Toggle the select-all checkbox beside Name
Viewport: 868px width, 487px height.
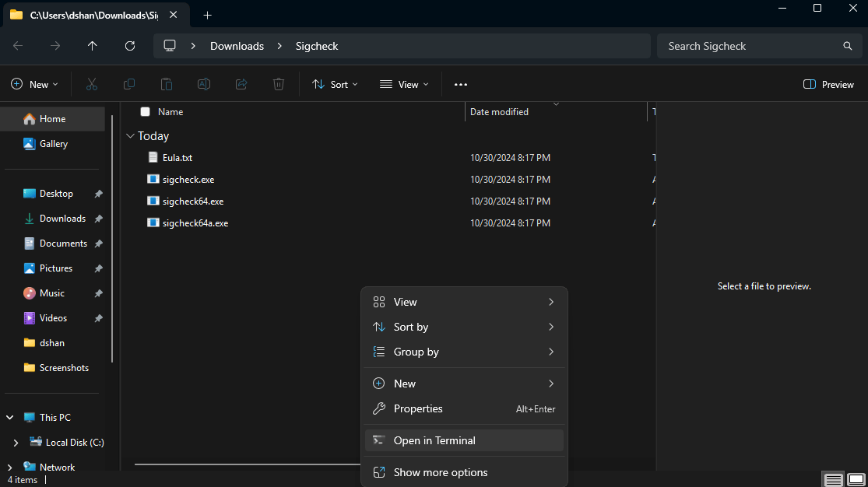145,112
